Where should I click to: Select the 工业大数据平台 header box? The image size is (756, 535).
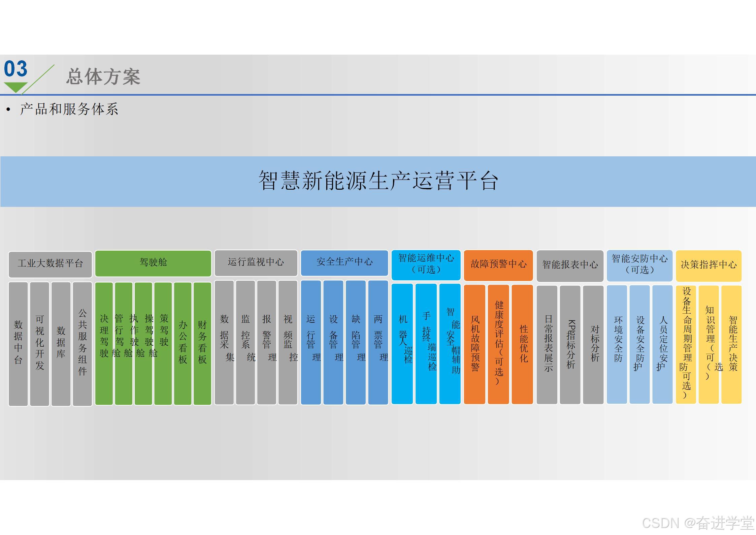pos(50,264)
